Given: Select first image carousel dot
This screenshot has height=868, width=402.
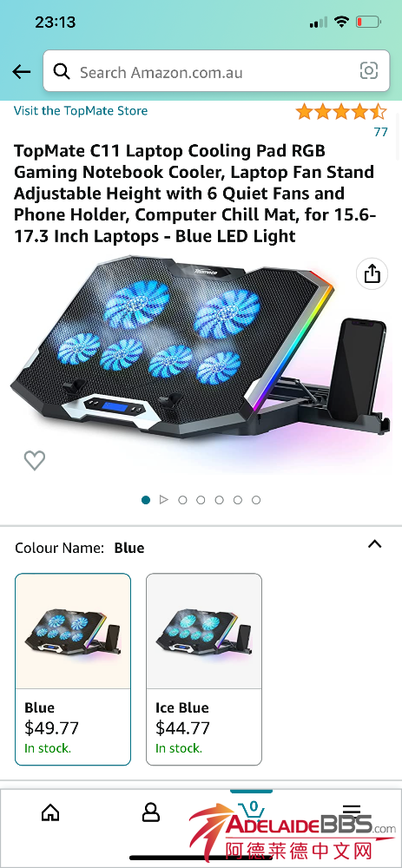Looking at the screenshot, I should pyautogui.click(x=146, y=500).
